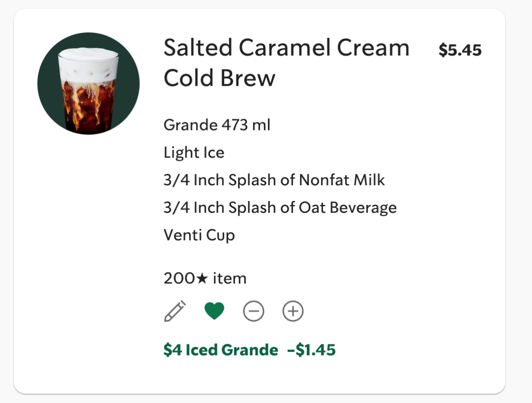Click the Splash of Nonfat Milk customization

274,180
